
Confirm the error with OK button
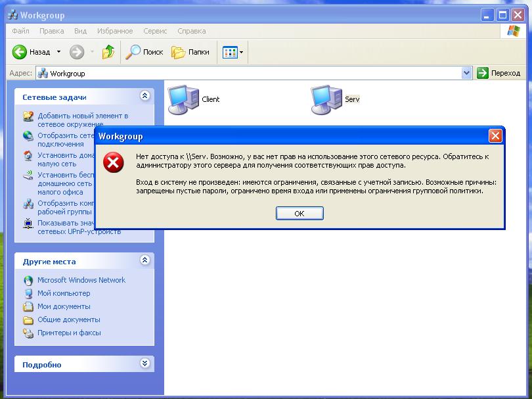coord(299,213)
